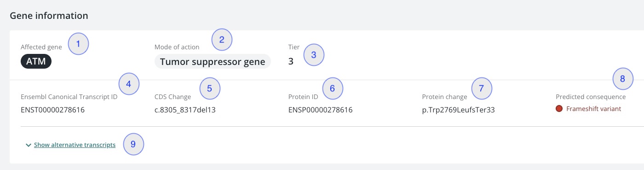Image resolution: width=644 pixels, height=170 pixels.
Task: Click annotation marker number 4
Action: 129,84
